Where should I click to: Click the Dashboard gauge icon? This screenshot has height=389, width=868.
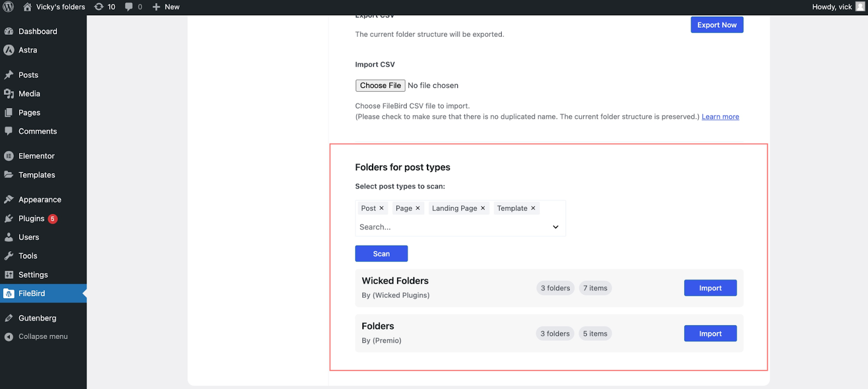coord(9,31)
